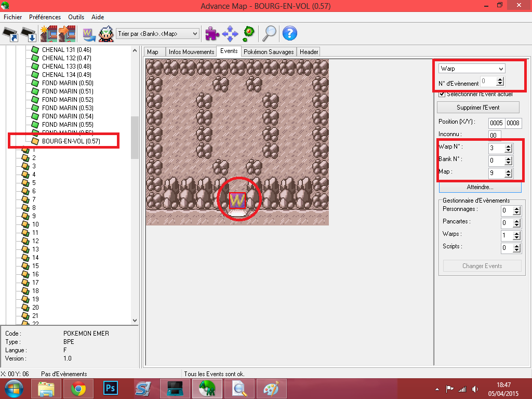Click folder icon of bank 7
The image size is (532, 399).
click(x=25, y=199)
